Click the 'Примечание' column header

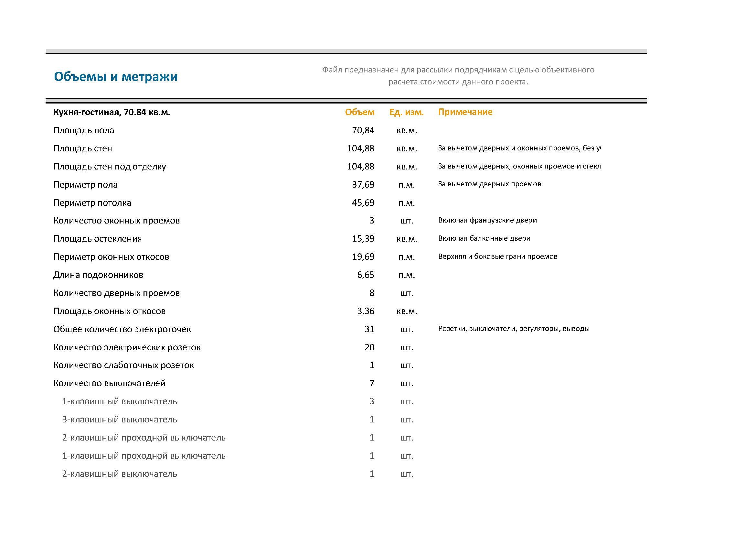pos(465,112)
